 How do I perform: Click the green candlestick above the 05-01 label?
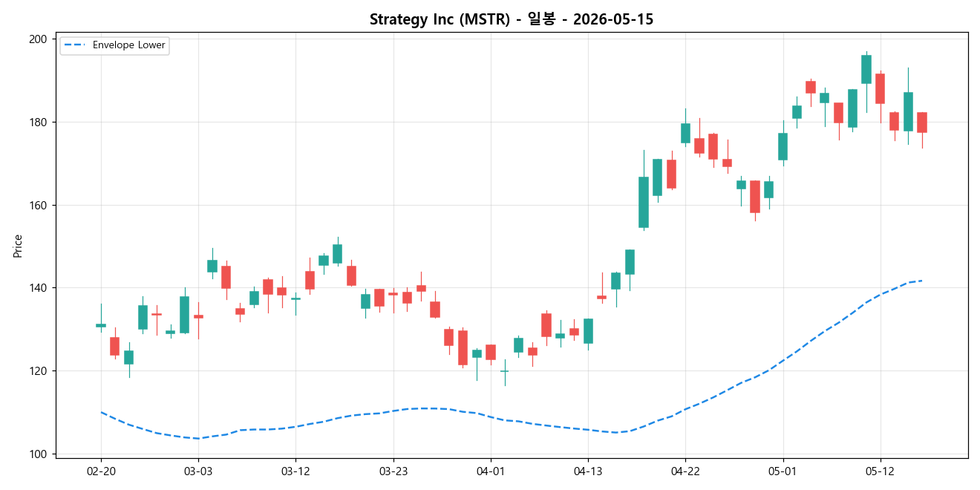[x=783, y=146]
